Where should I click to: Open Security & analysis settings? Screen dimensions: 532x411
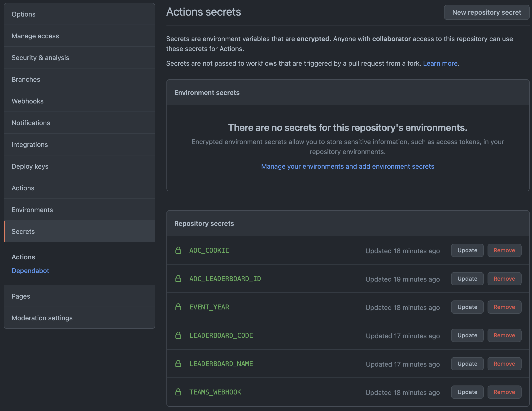[x=40, y=57]
